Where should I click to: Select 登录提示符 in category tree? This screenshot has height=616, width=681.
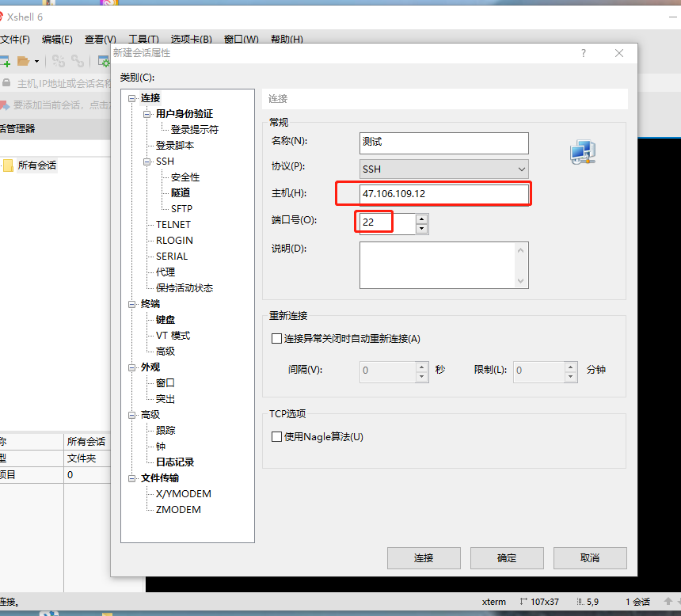pyautogui.click(x=195, y=130)
